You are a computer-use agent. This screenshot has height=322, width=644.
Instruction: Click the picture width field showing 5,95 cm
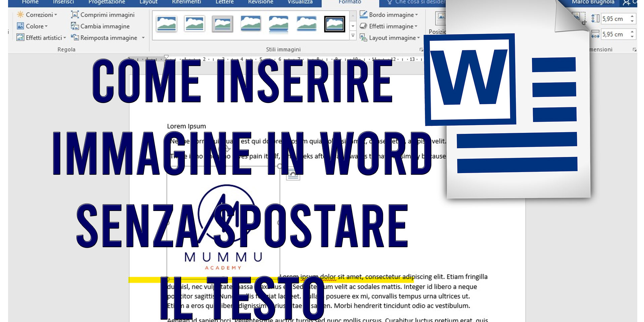(x=615, y=34)
